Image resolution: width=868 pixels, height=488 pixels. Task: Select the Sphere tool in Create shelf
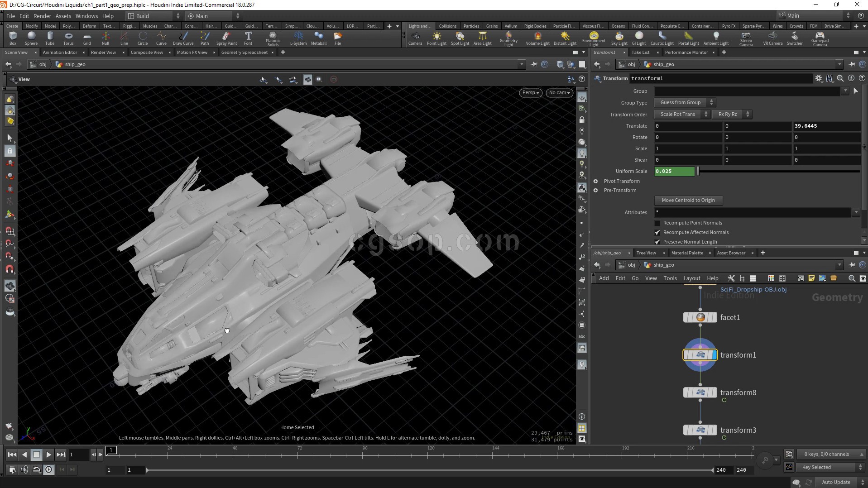point(31,38)
